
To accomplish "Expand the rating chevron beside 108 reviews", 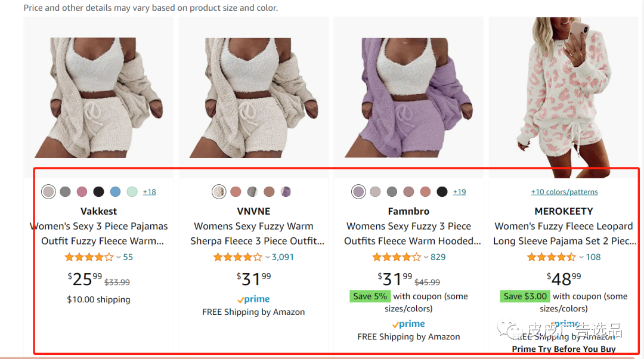I will 581,258.
